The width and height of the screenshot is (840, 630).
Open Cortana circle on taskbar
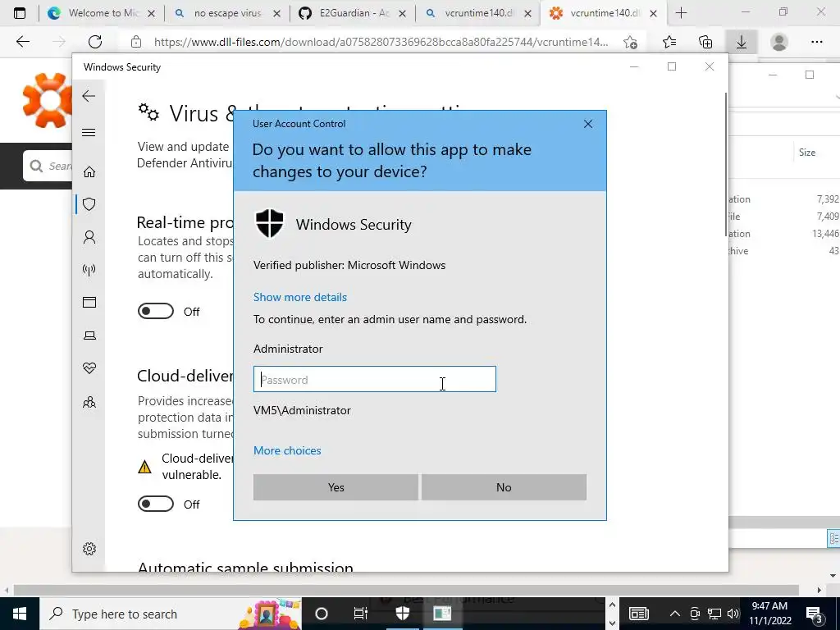(322, 614)
